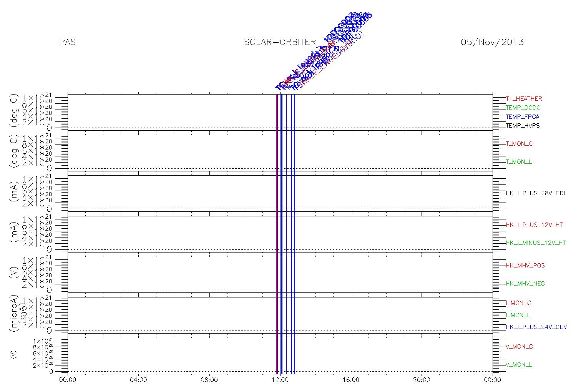Click the thick purple vertical event marker line
Screen dimensions: 581x392
[x=277, y=234]
